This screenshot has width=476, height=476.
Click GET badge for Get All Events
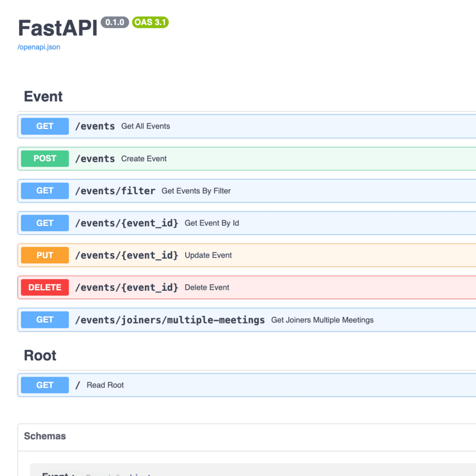click(x=45, y=126)
